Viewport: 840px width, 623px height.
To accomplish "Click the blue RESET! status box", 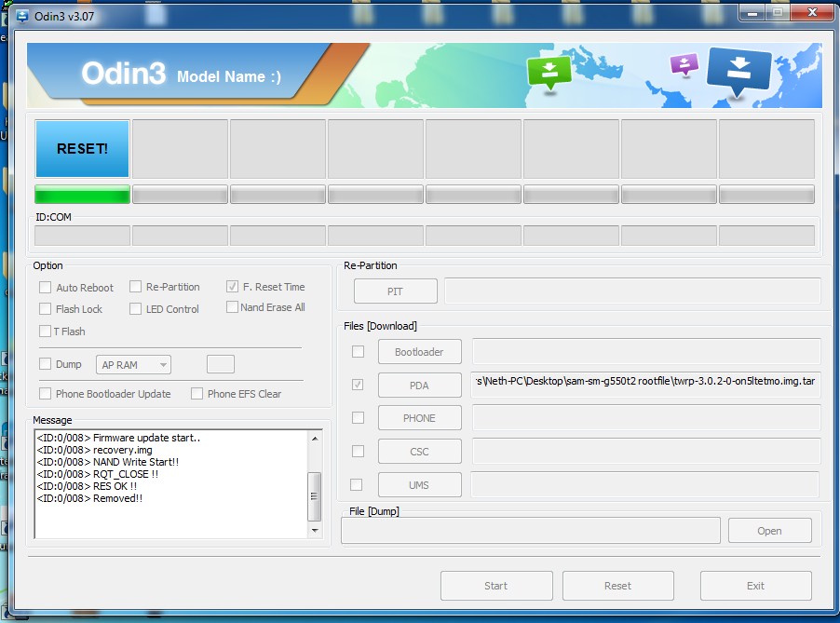I will coord(83,148).
